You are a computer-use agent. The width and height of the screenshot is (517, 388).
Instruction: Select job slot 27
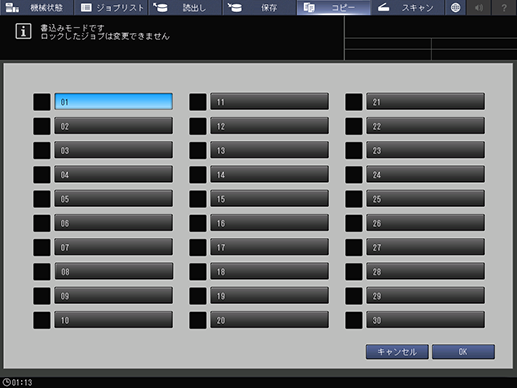tap(425, 247)
